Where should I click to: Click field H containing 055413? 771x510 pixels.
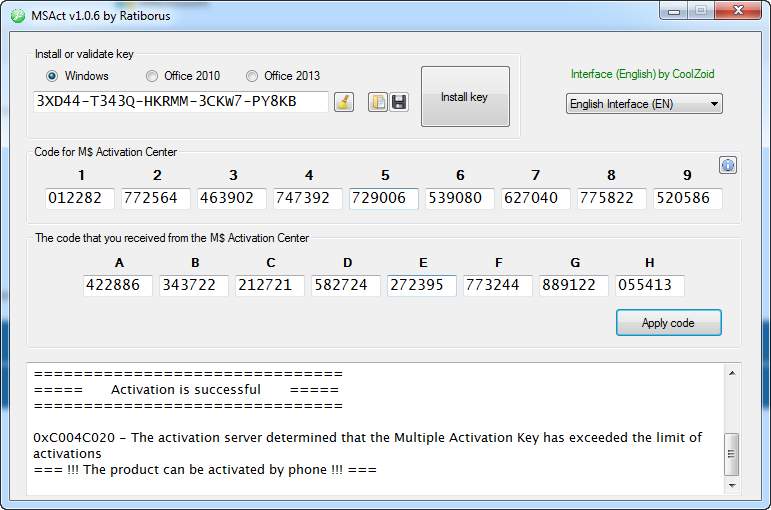(x=650, y=285)
